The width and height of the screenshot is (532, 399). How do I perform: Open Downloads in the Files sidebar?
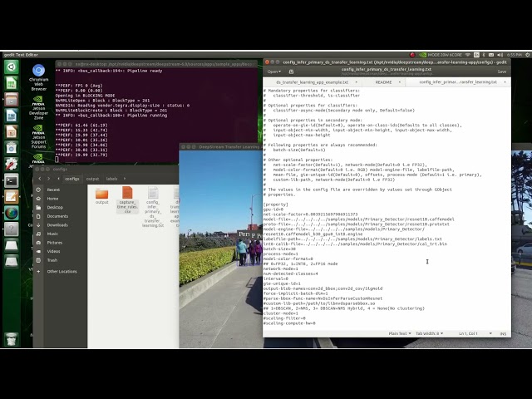[x=60, y=225]
